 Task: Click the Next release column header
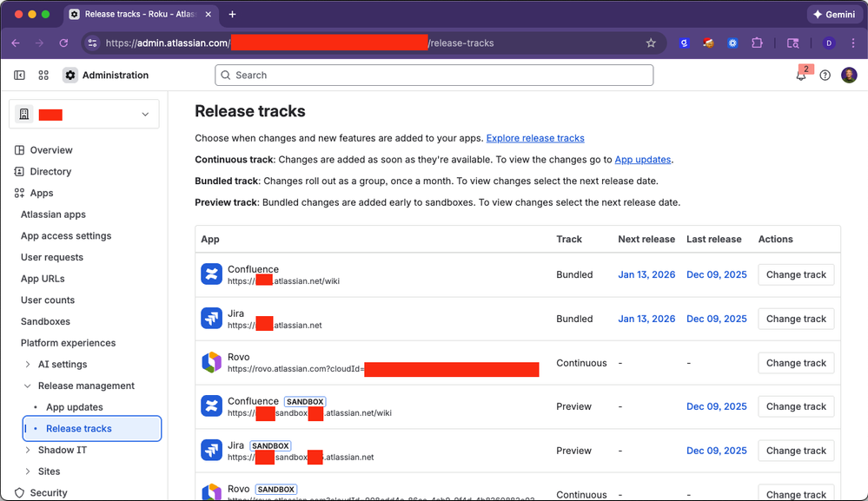click(646, 240)
